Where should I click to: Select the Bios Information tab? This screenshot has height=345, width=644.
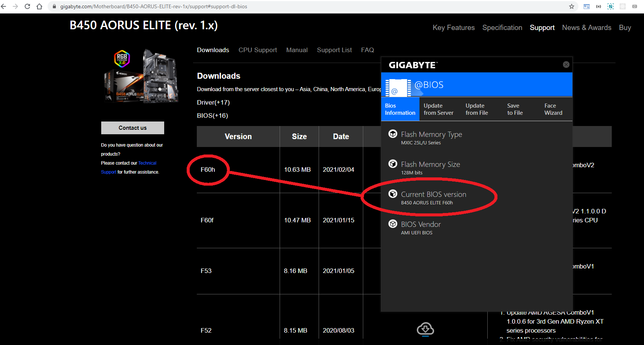point(400,109)
